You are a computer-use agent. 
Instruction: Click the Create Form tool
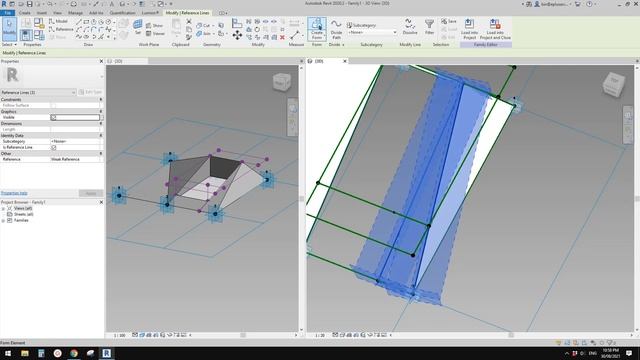click(317, 29)
